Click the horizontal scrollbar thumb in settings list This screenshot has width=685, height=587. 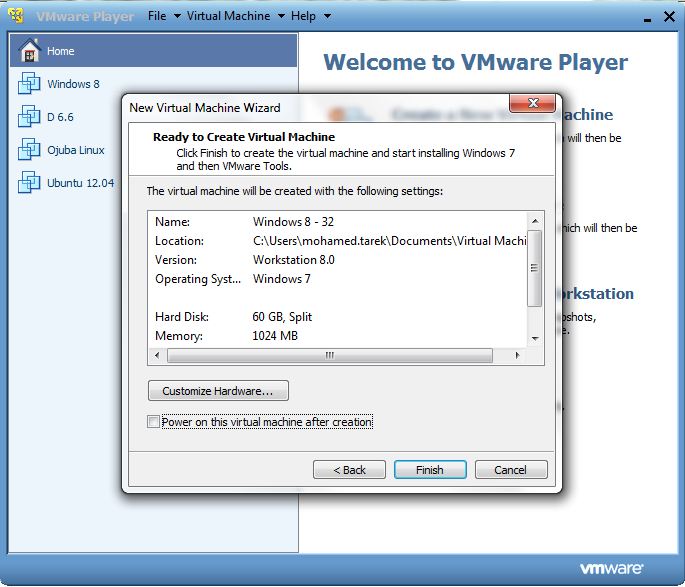point(330,355)
